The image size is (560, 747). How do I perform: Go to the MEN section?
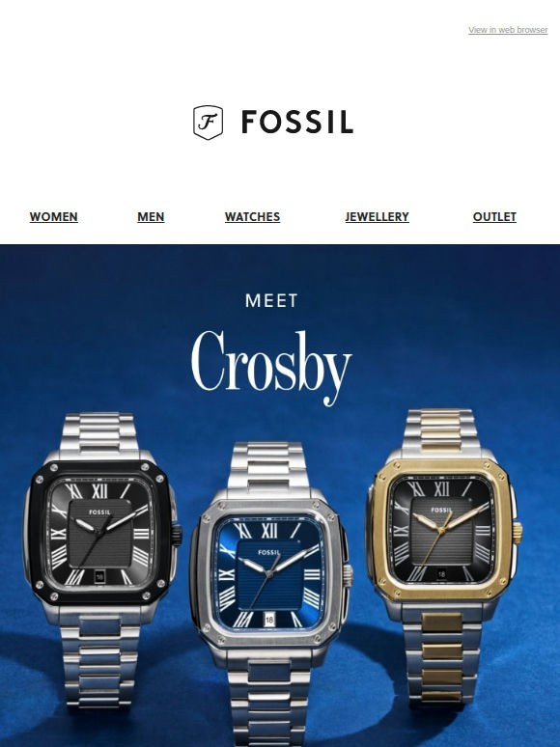151,217
